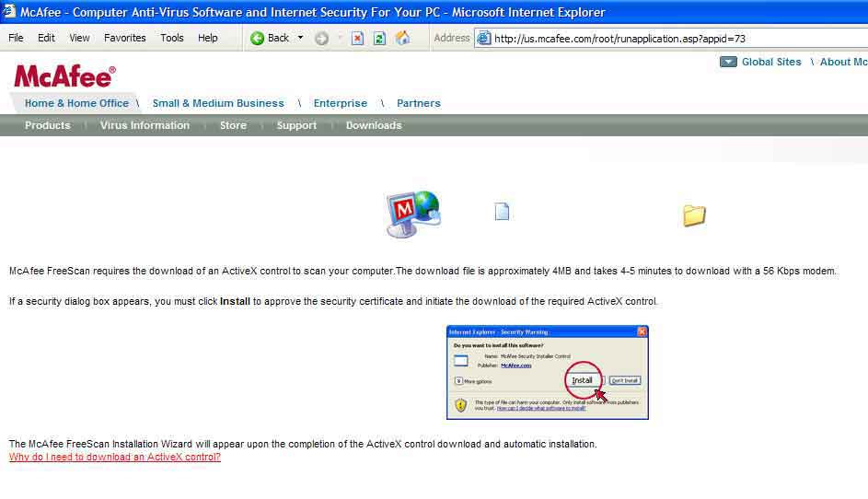
Task: Click the document page icon
Action: [502, 211]
